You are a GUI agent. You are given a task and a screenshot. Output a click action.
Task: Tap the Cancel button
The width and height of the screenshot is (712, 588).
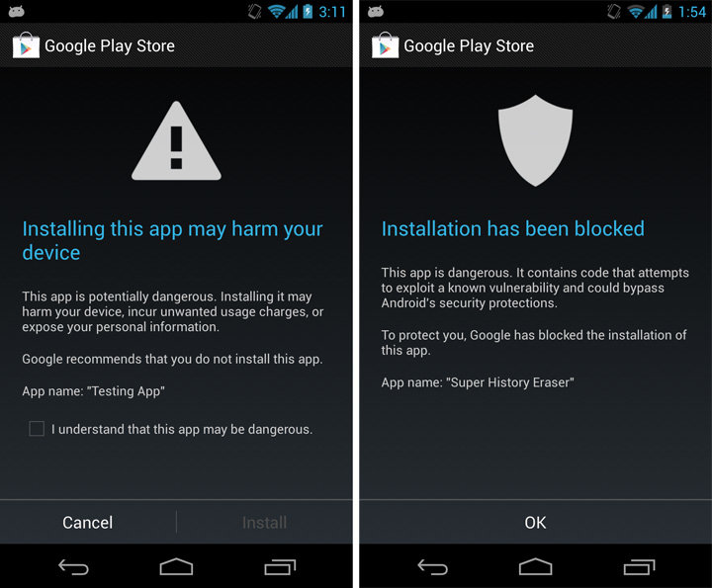[88, 522]
